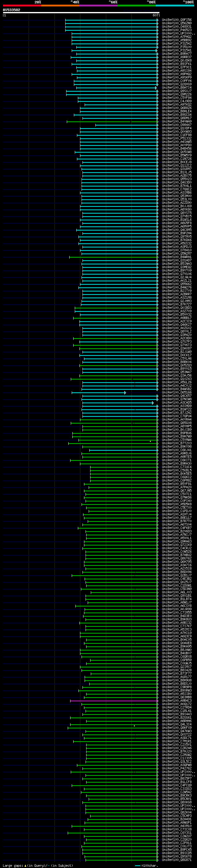Select the UniRef100_Q1XDF4 label
The width and height of the screenshot is (197, 868).
[177, 128]
